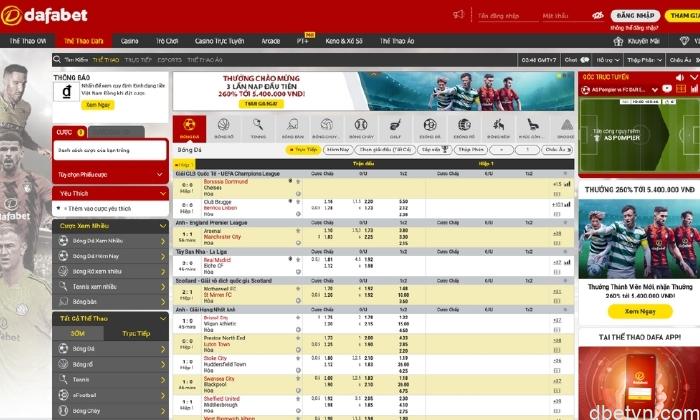
Task: Open the Casino menu item
Action: pyautogui.click(x=129, y=41)
